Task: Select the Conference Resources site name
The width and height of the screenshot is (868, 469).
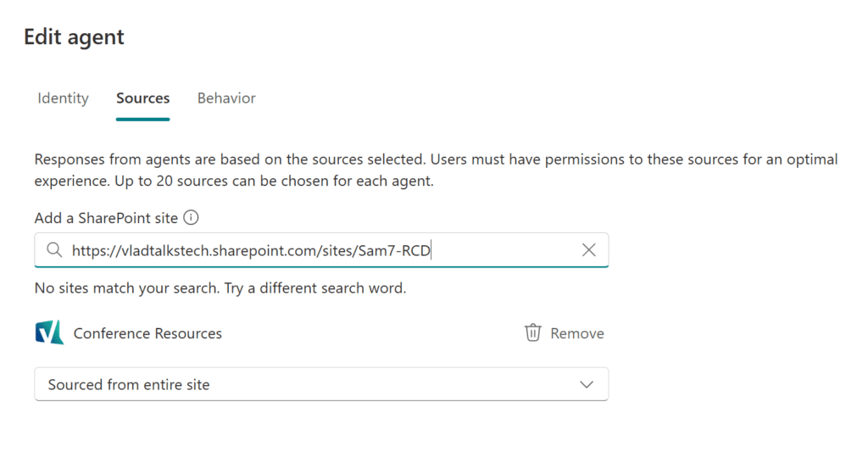Action: pyautogui.click(x=147, y=333)
